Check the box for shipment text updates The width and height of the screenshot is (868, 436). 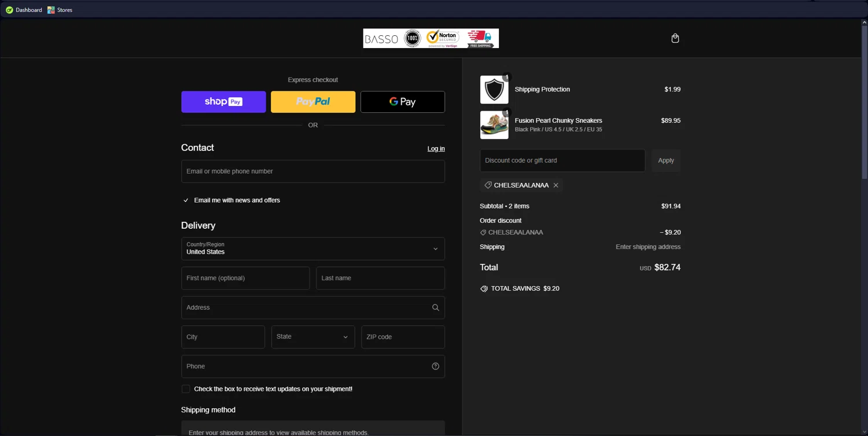point(186,389)
